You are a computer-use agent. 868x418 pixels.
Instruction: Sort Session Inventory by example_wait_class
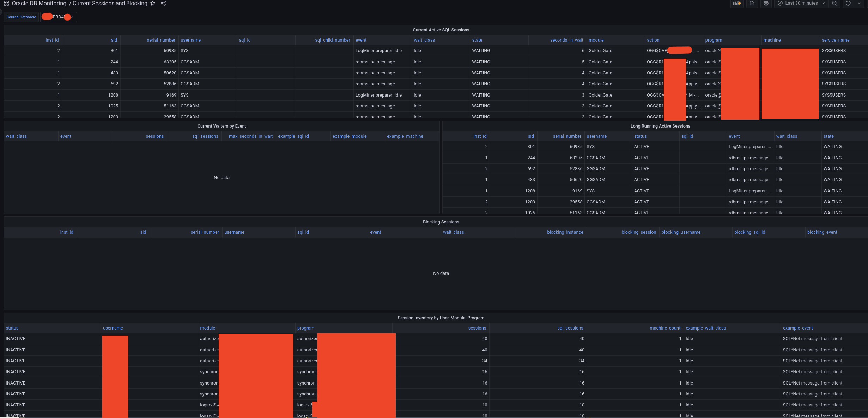coord(706,328)
